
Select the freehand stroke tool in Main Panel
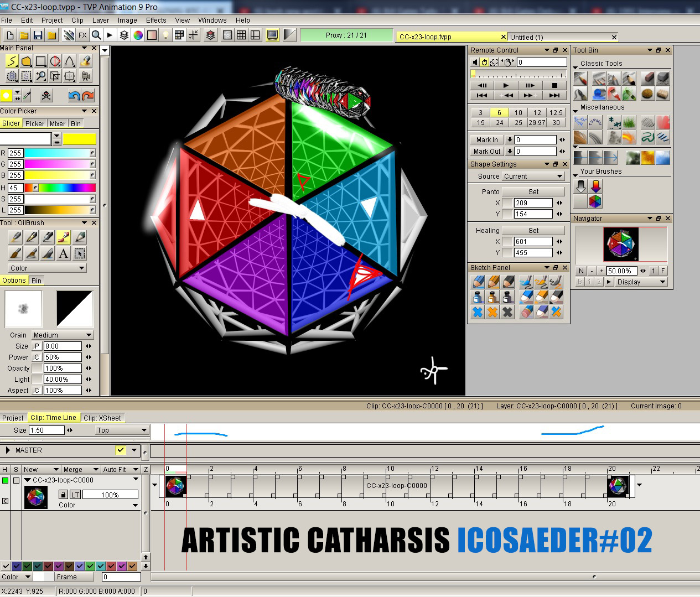(12, 61)
